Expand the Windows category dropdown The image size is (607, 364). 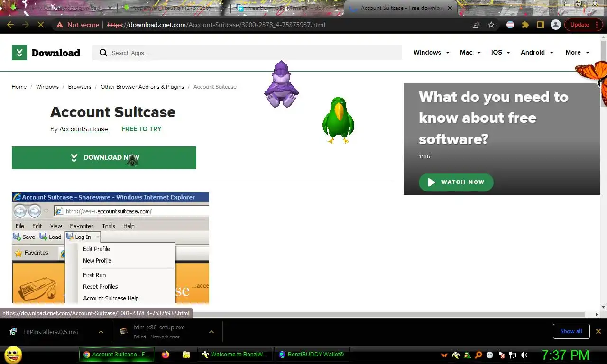coord(431,53)
